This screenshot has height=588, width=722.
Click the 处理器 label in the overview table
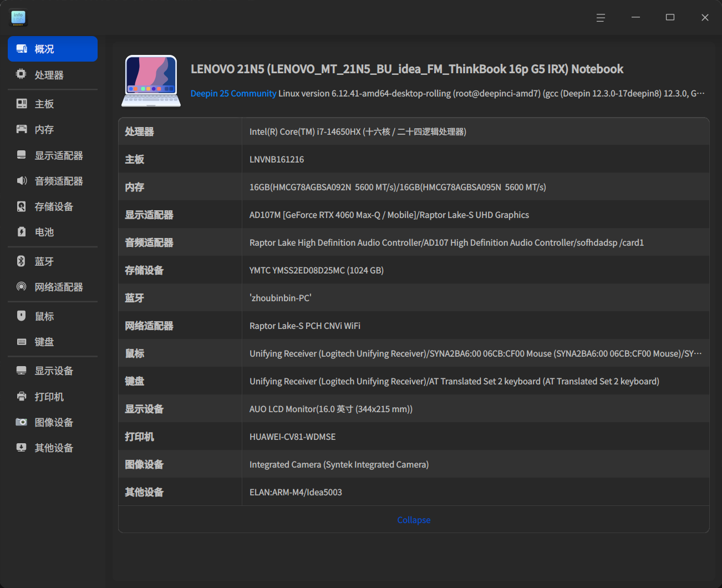(139, 131)
